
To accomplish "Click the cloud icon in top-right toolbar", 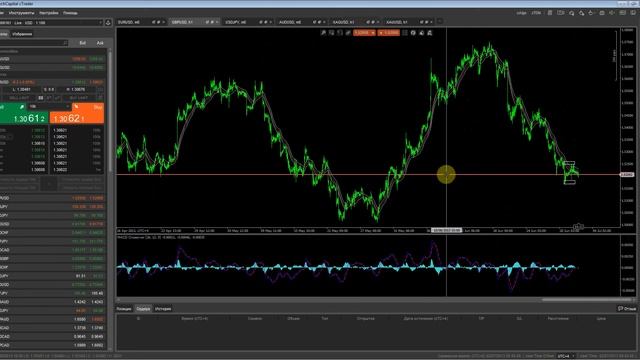I will point(582,13).
